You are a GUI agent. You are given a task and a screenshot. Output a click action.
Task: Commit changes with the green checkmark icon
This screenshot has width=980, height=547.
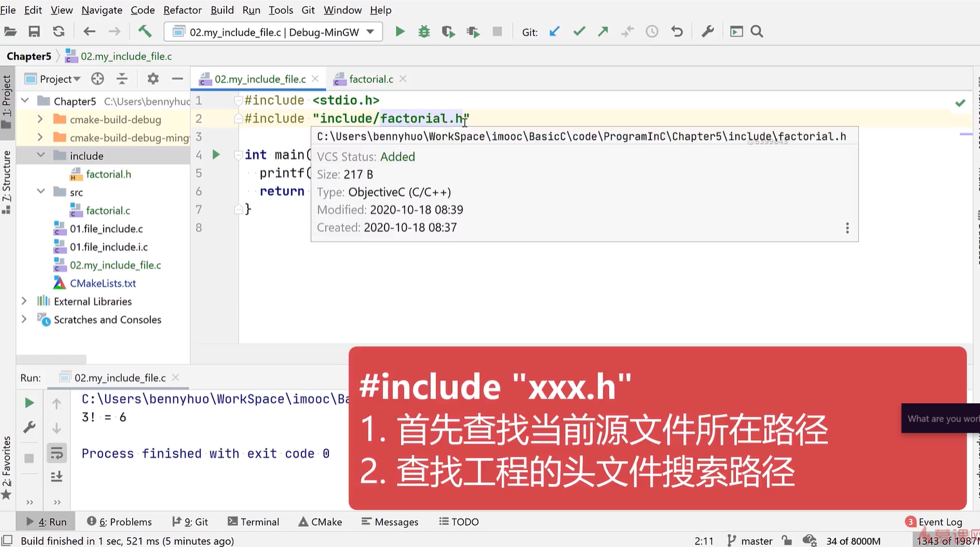pos(579,32)
